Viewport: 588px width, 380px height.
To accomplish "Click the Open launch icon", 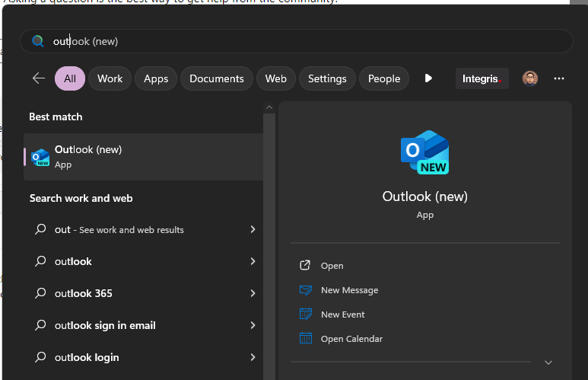I will point(306,266).
